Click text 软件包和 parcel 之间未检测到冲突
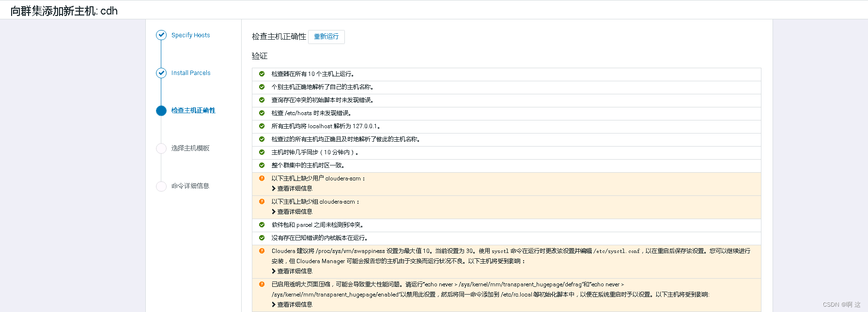 (318, 225)
